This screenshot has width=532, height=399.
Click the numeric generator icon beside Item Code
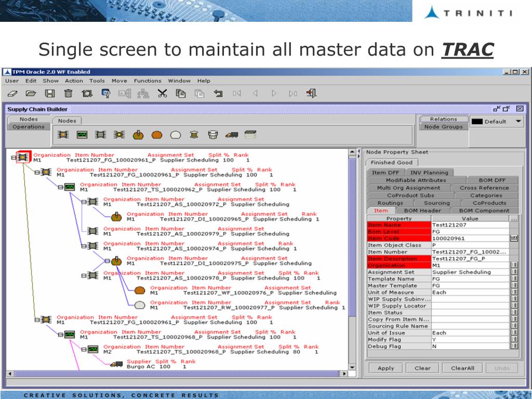514,238
